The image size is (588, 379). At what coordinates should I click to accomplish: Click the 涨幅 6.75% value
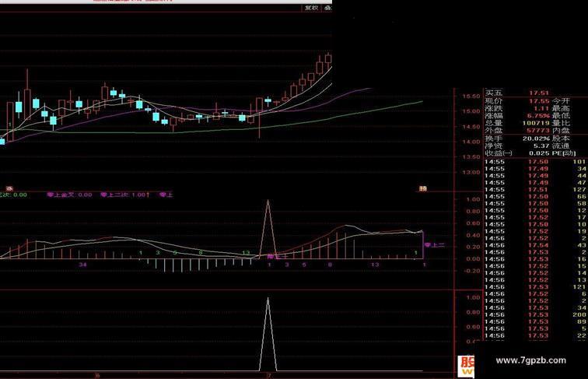(538, 116)
